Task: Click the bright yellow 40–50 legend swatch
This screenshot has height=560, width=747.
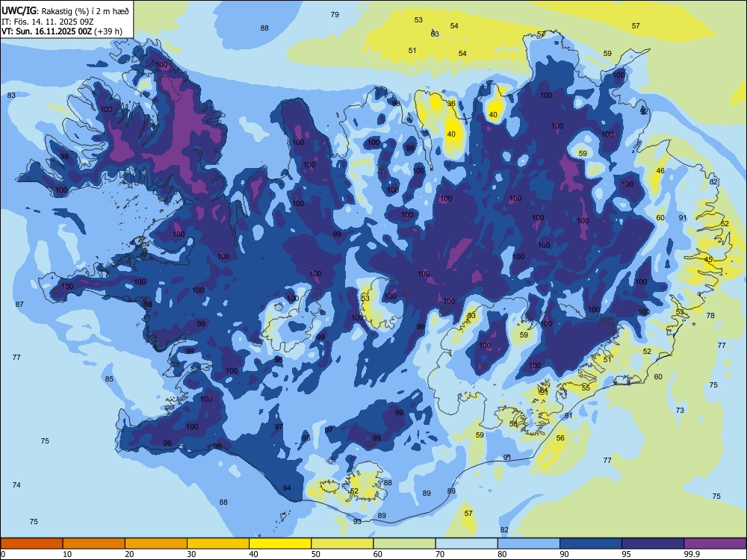Action: (x=280, y=544)
